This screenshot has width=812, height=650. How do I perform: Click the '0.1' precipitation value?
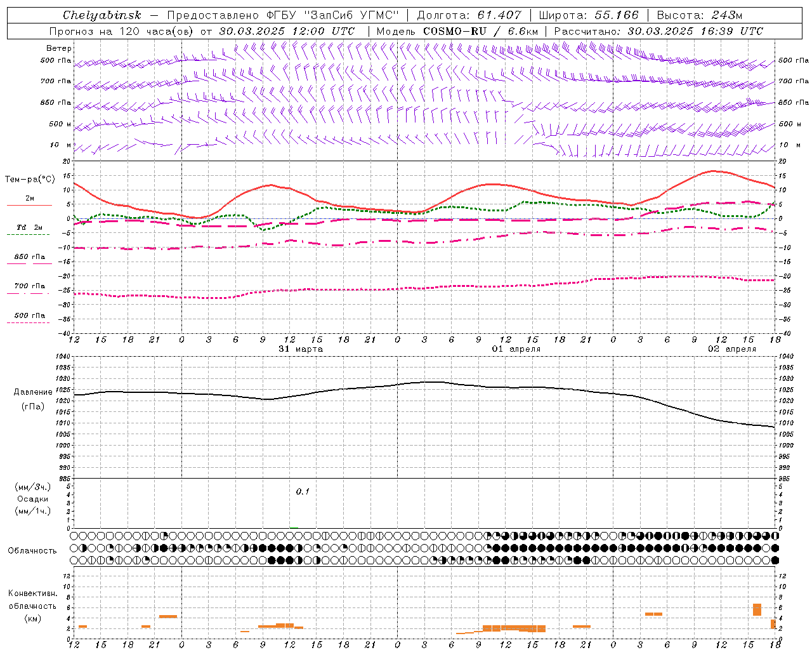coord(303,492)
